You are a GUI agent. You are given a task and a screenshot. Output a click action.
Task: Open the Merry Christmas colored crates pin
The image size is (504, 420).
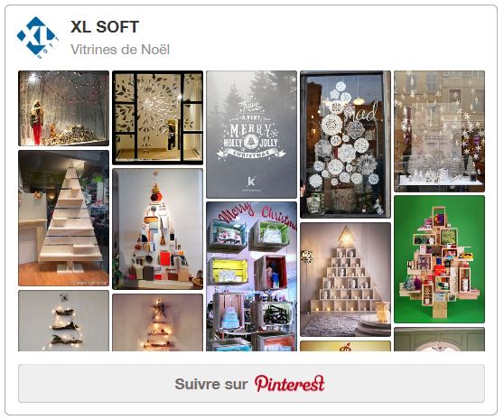tap(251, 276)
